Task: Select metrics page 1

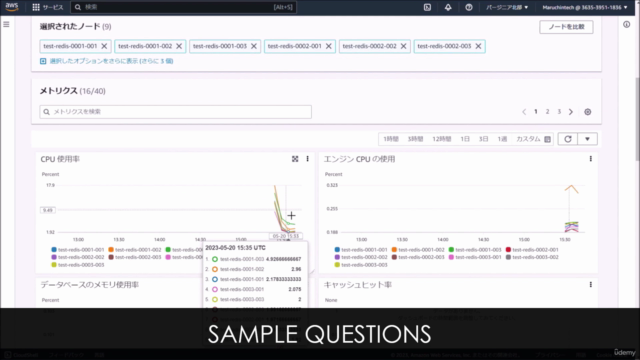Action: (x=536, y=112)
